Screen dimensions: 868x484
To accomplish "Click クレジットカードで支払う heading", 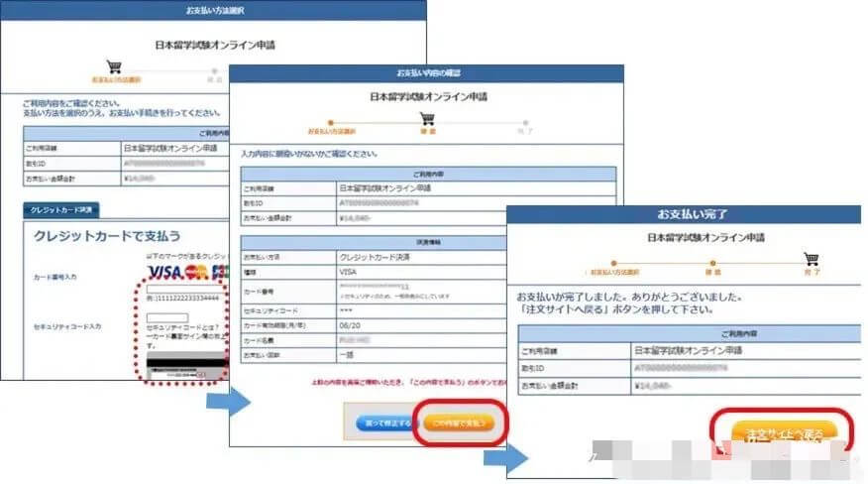I will (107, 236).
